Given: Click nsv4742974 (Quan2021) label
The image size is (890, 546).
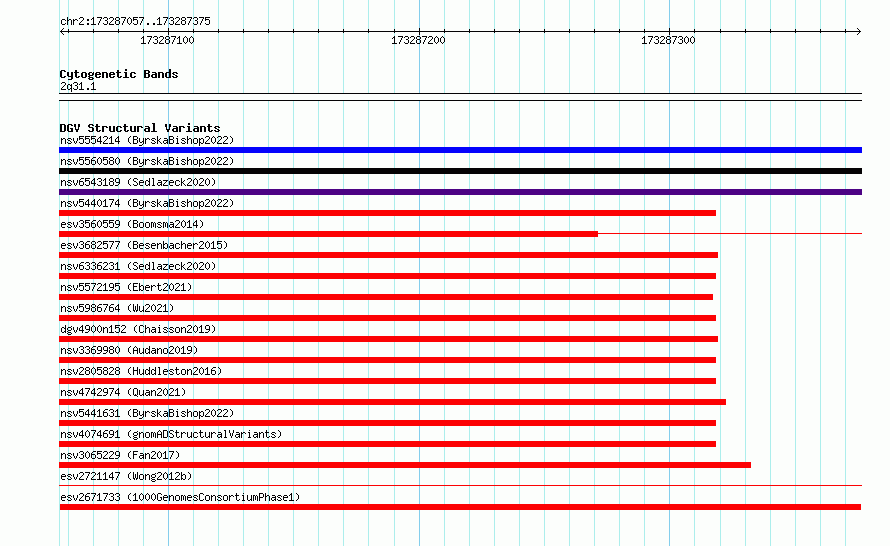Looking at the screenshot, I should pyautogui.click(x=123, y=392).
